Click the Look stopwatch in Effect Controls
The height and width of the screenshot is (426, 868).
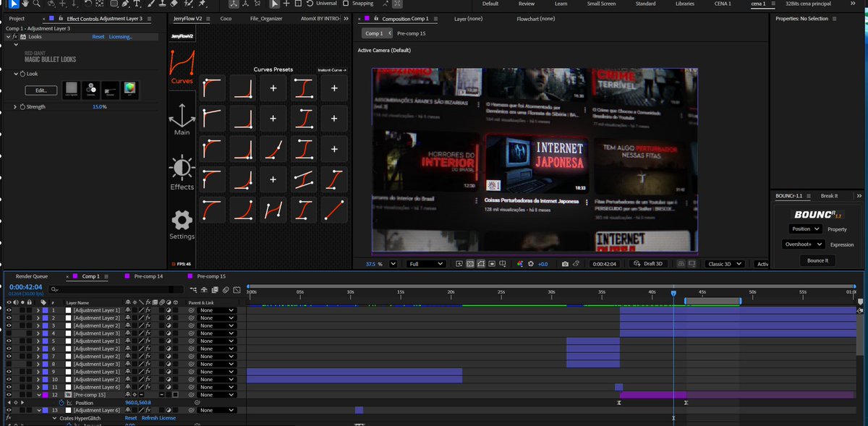pos(22,74)
